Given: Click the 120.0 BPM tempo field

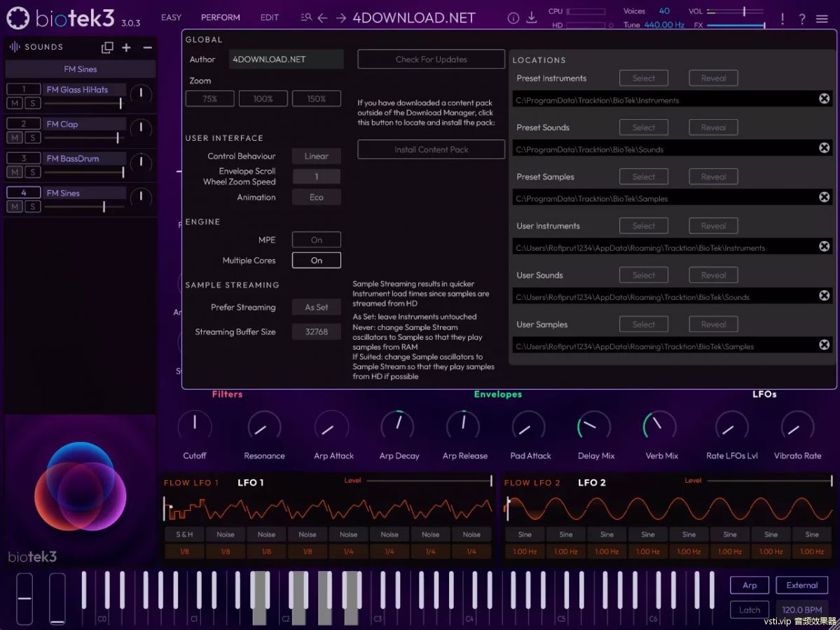Looking at the screenshot, I should pyautogui.click(x=802, y=610).
